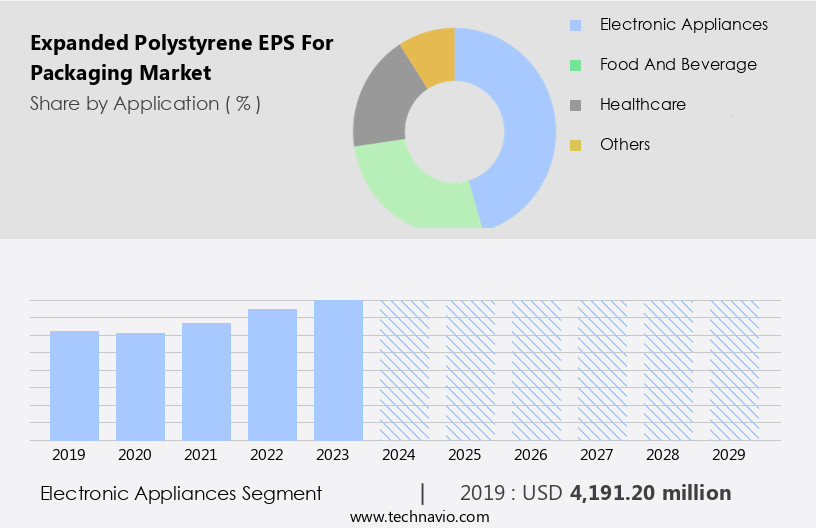
Task: Select the Food And Beverage legend label
Action: 677,65
